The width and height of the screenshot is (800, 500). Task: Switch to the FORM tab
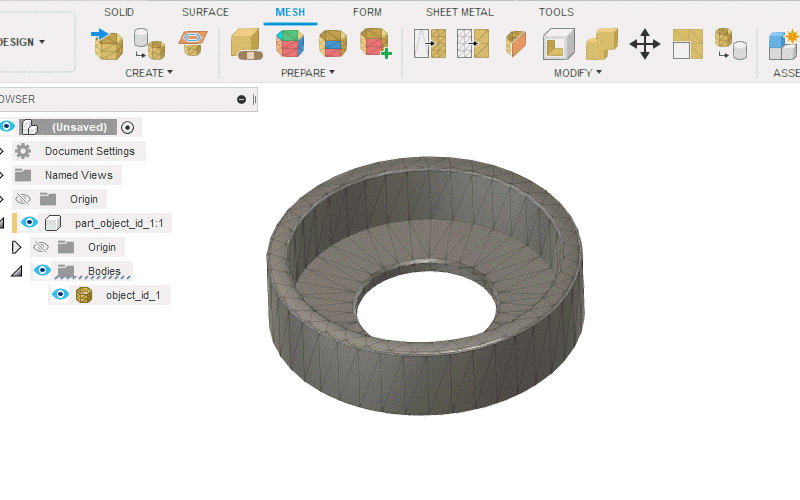point(367,12)
